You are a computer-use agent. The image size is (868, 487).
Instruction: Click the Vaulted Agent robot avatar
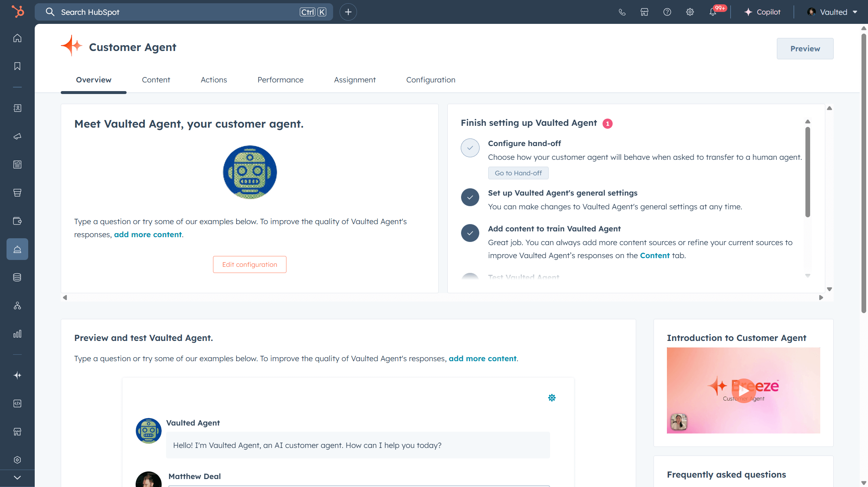click(x=250, y=172)
